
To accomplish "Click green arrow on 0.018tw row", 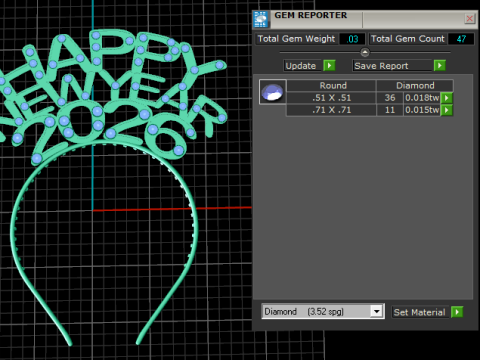I will point(447,98).
